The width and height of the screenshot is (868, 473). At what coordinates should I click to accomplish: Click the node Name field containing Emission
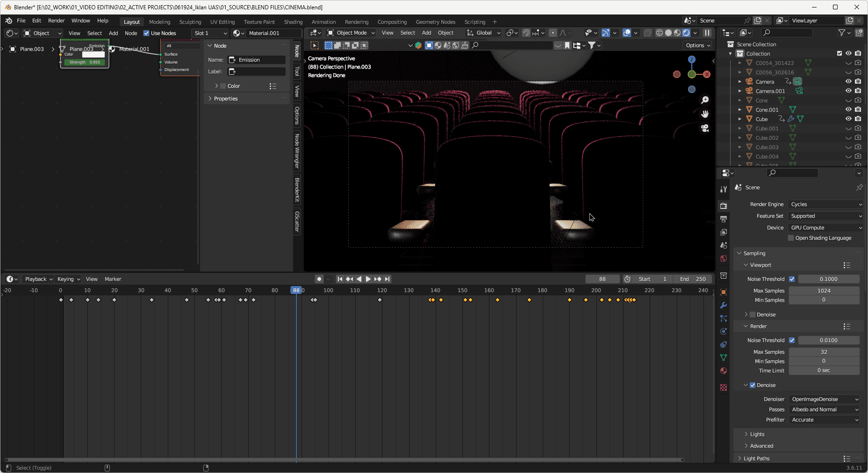[x=257, y=60]
